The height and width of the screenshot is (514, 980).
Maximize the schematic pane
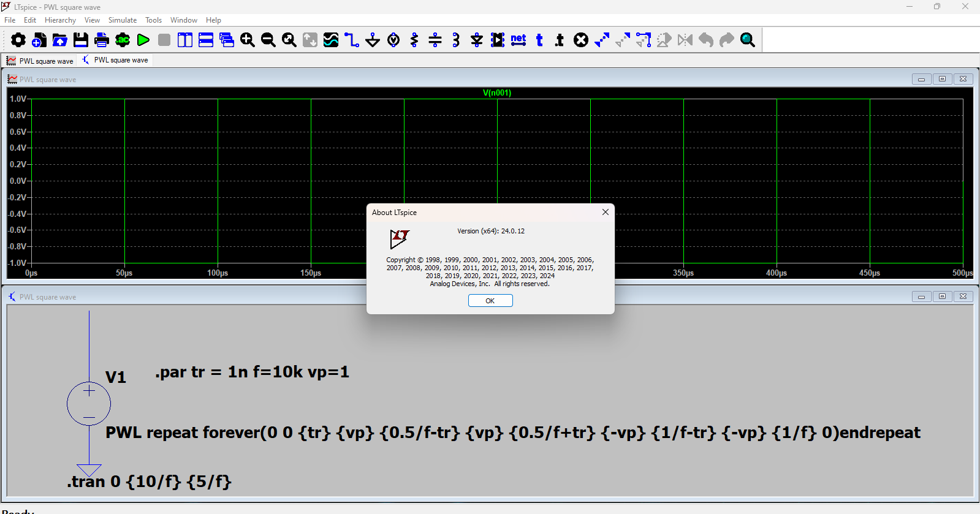click(942, 297)
